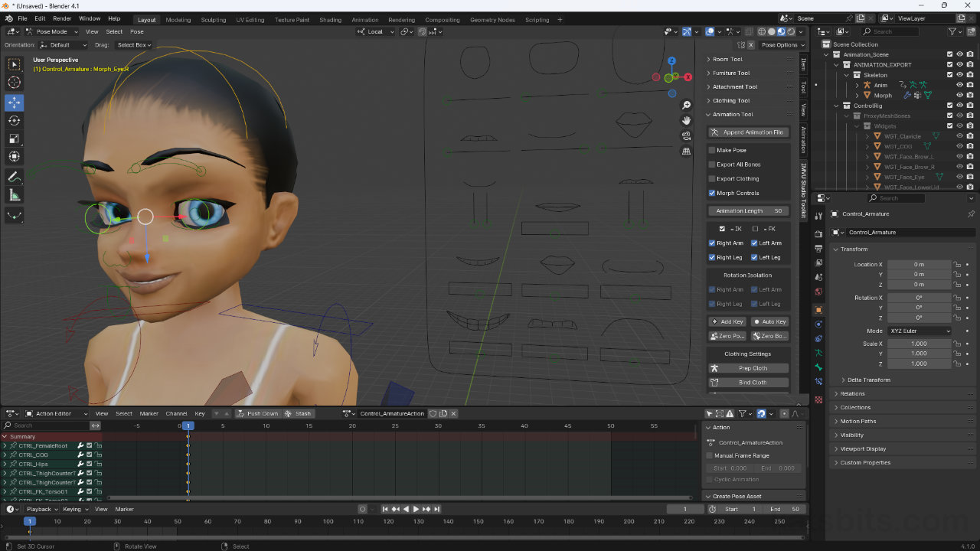Disable the Morph Controls checkbox
980x551 pixels.
pyautogui.click(x=712, y=193)
